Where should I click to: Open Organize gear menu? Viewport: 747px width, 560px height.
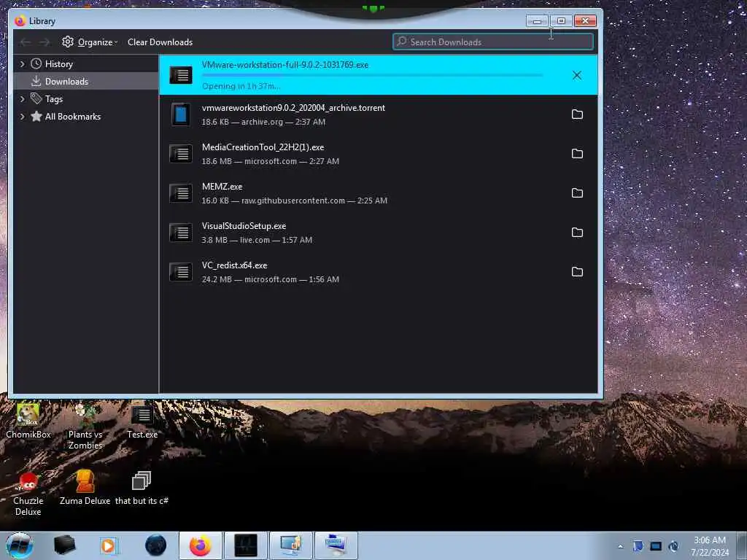click(89, 42)
